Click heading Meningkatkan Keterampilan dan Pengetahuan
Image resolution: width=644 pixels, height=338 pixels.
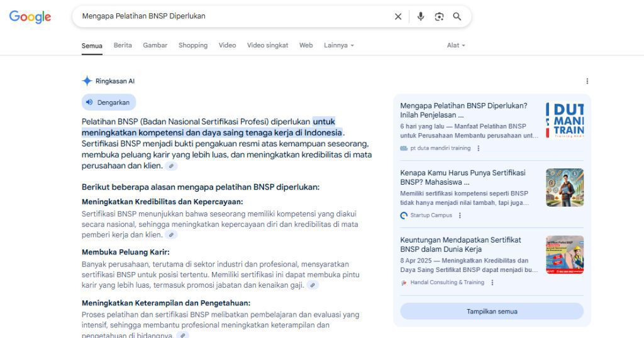[166, 303]
